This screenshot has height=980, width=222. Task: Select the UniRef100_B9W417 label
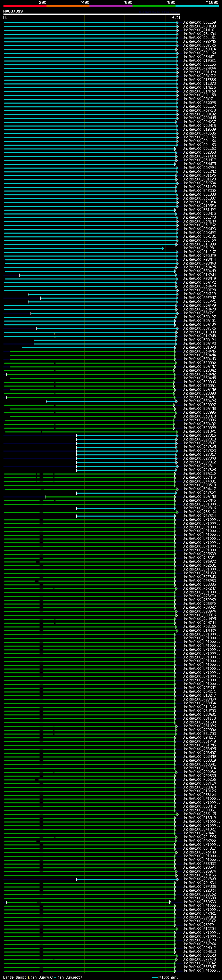point(199,489)
